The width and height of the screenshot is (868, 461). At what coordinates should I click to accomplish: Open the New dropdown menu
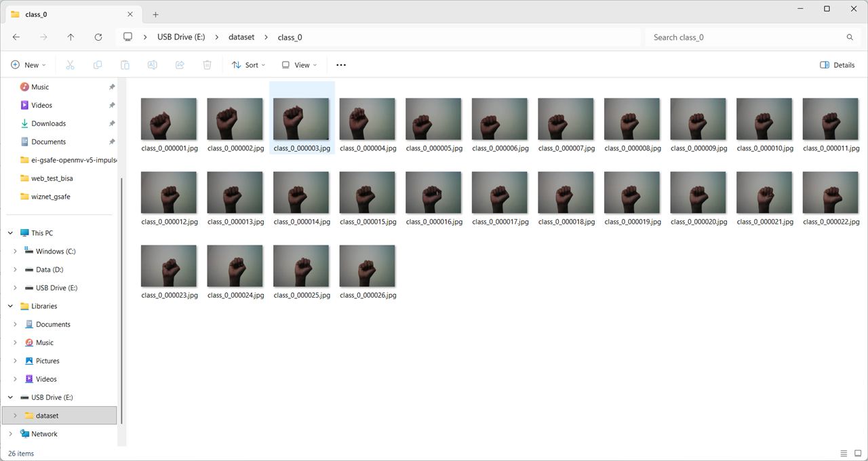tap(28, 65)
